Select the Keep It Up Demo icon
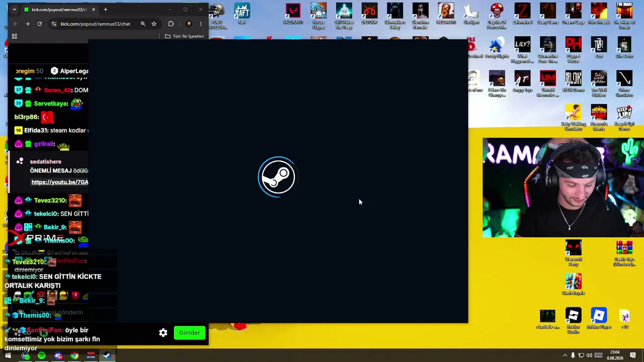The height and width of the screenshot is (362, 644). (x=624, y=118)
